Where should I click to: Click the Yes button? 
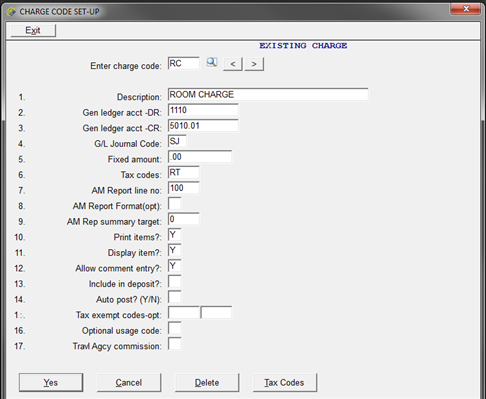(51, 382)
